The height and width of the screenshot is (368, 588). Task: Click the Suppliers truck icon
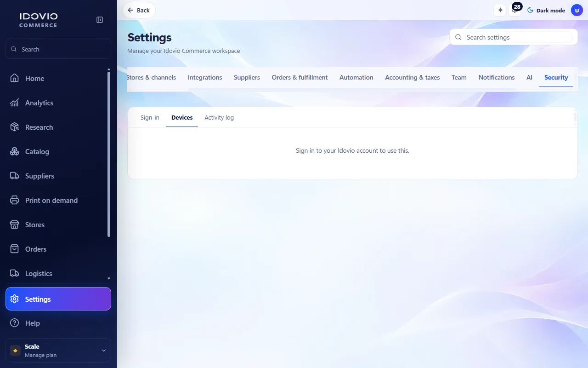(15, 176)
